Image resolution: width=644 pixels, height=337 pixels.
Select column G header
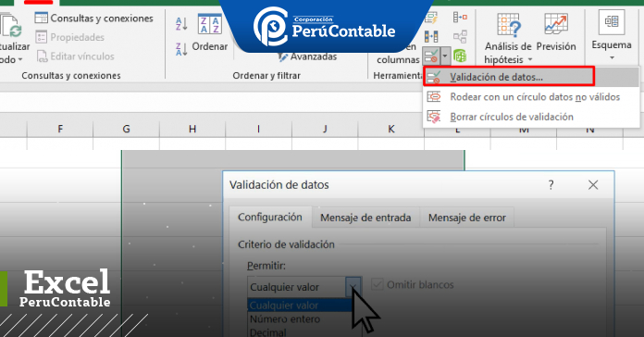pyautogui.click(x=126, y=129)
